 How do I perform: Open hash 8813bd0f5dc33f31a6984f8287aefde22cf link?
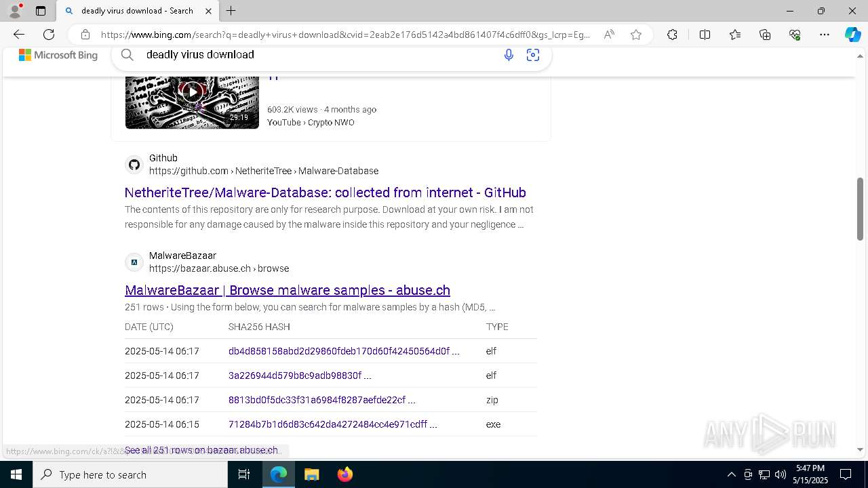[322, 400]
